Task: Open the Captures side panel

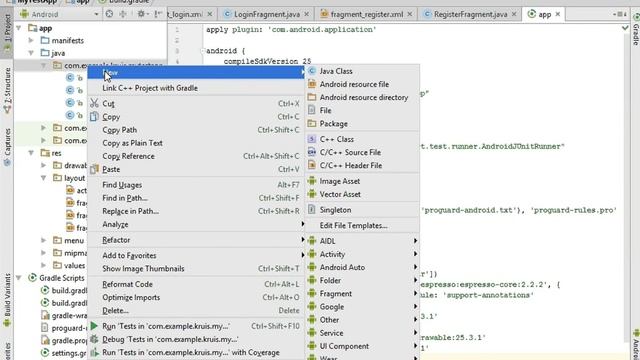Action: 7,147
